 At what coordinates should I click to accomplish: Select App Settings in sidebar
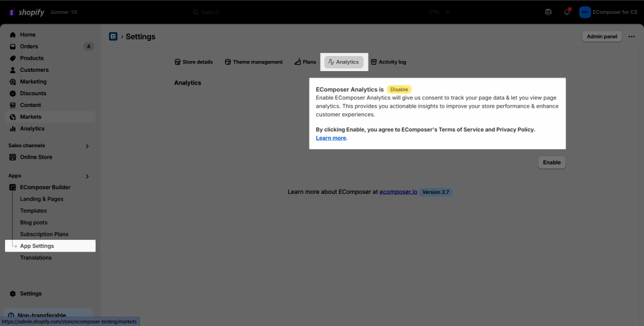tap(50, 246)
